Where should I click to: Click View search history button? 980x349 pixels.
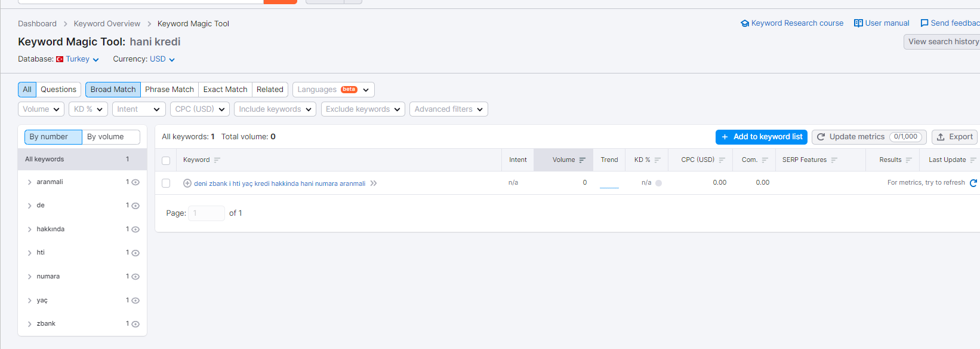[943, 42]
